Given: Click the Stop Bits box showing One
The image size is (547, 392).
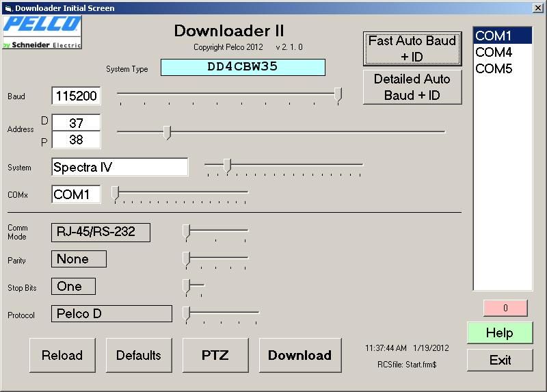Looking at the screenshot, I should (73, 286).
